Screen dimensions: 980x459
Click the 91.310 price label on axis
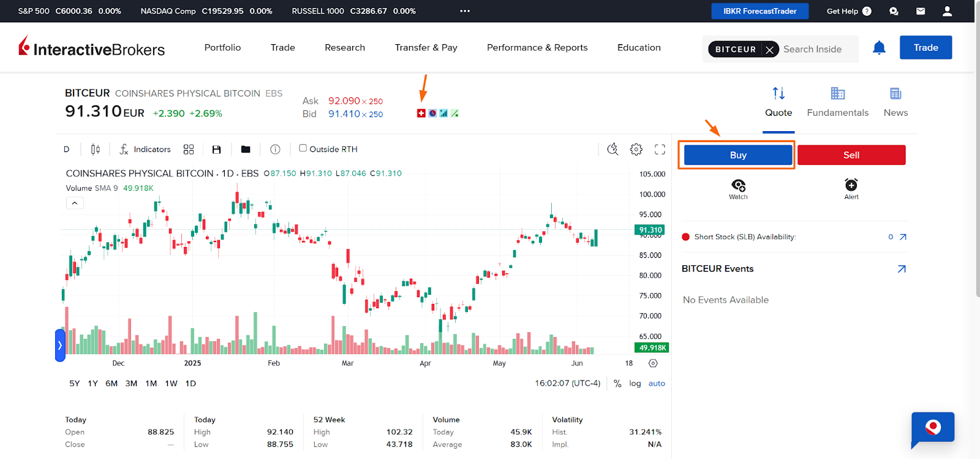650,230
